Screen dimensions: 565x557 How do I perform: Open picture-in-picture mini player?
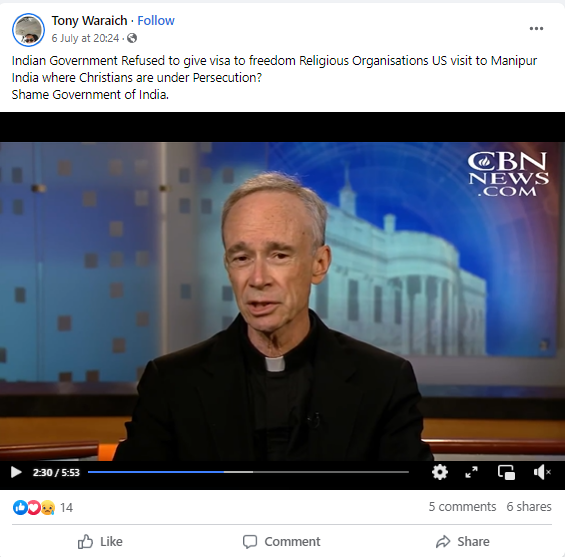click(x=506, y=472)
